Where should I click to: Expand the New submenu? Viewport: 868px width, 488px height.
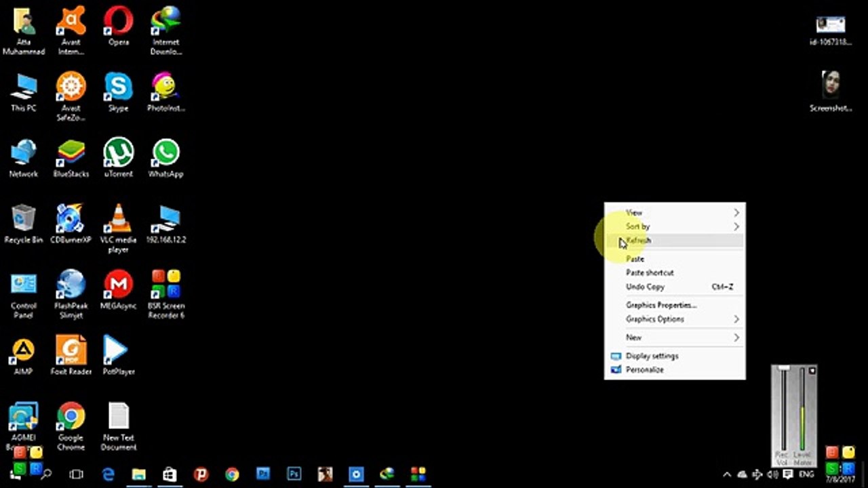tap(675, 338)
